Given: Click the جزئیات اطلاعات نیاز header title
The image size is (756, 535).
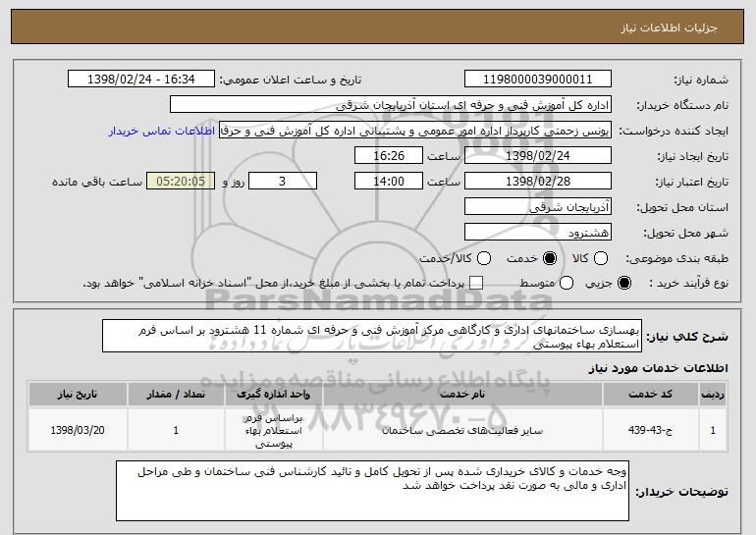Looking at the screenshot, I should point(669,27).
